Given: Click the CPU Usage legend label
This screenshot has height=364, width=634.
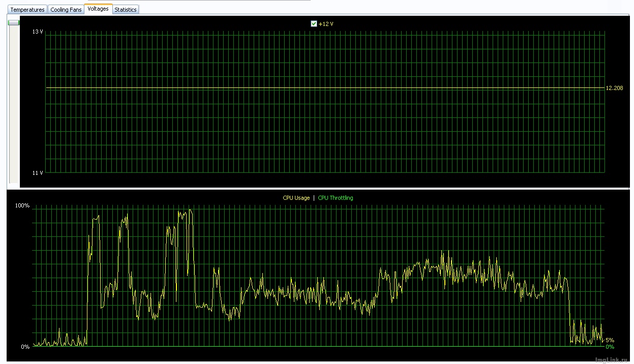Looking at the screenshot, I should (x=296, y=198).
